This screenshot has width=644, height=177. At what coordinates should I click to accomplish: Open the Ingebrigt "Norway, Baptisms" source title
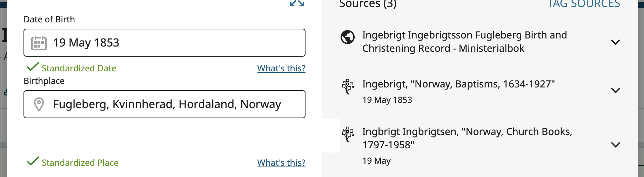coord(458,84)
